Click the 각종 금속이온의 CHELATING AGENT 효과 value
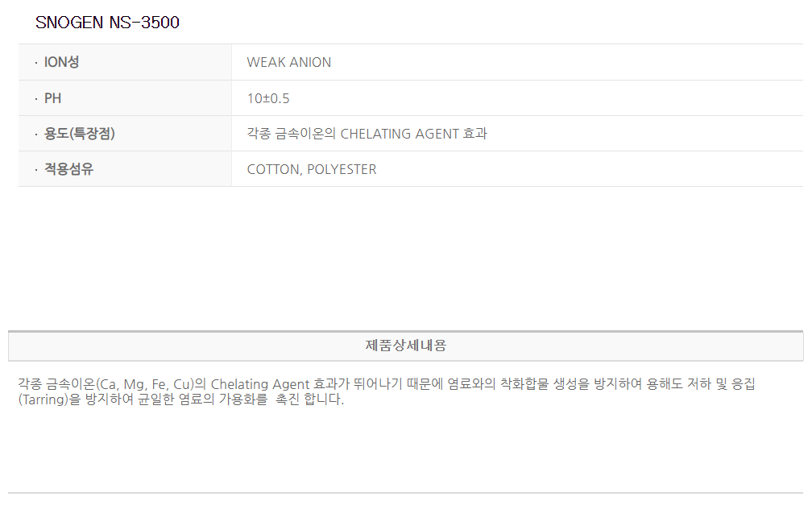 coord(367,134)
